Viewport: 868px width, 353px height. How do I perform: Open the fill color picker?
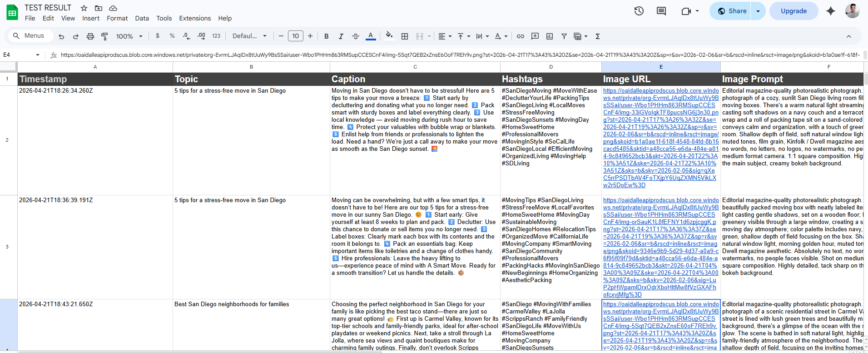click(x=389, y=36)
